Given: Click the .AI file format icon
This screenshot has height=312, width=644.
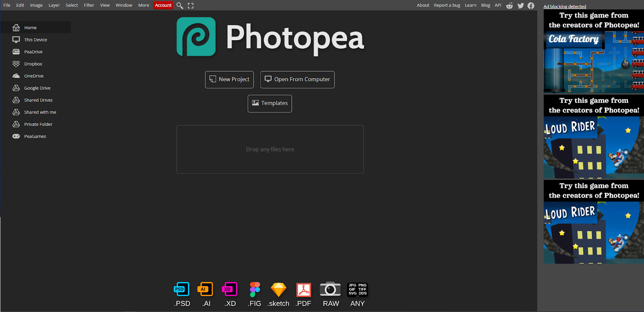Looking at the screenshot, I should tap(205, 289).
